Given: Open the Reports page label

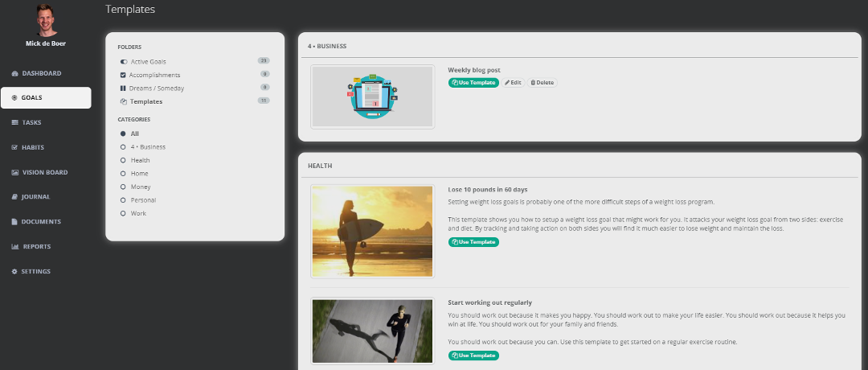Looking at the screenshot, I should coord(36,247).
